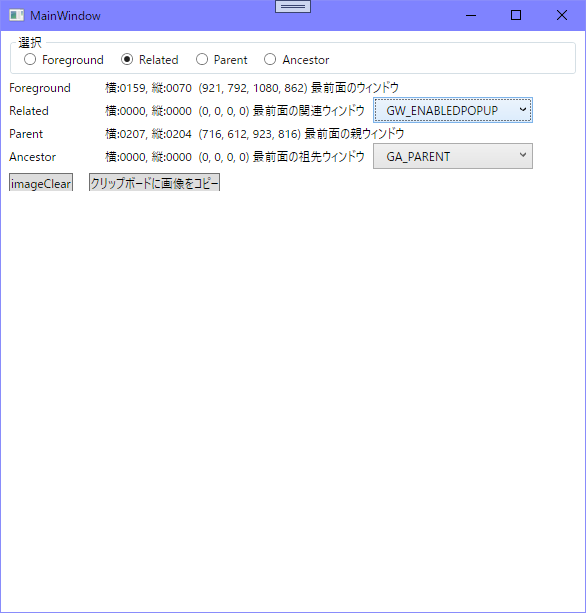586x613 pixels.
Task: Select the Foreground radio button
Action: [x=64, y=60]
